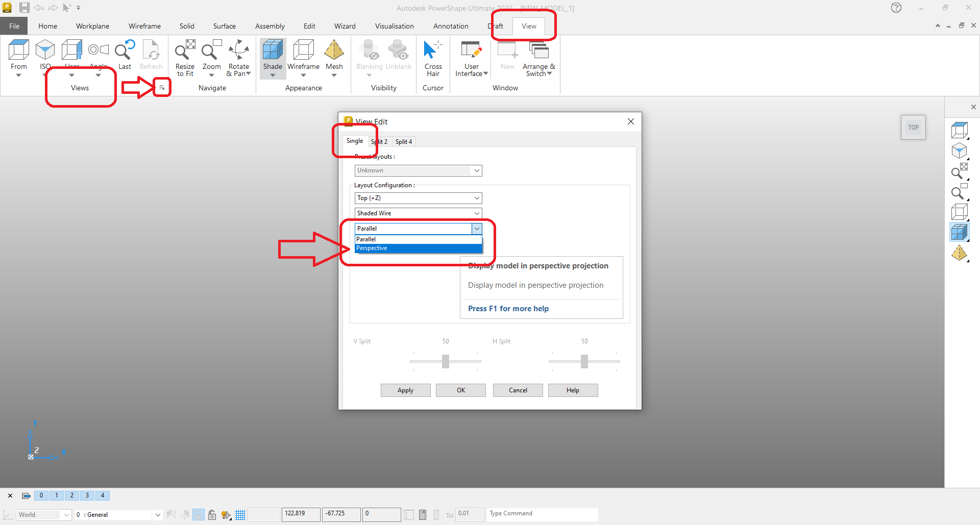Activate the Shade display mode
Image resolution: width=980 pixels, height=525 pixels.
(x=273, y=56)
